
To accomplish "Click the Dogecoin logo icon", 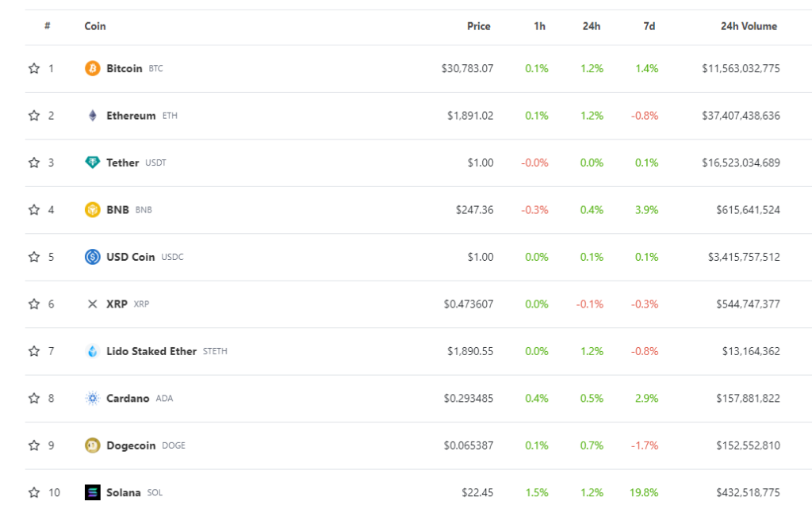I will 93,445.
